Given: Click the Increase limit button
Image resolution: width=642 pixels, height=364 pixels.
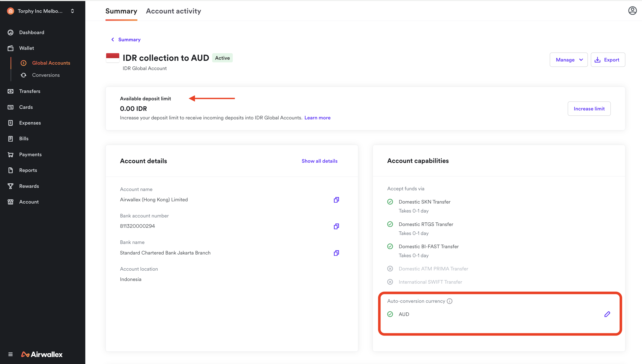Looking at the screenshot, I should (589, 109).
